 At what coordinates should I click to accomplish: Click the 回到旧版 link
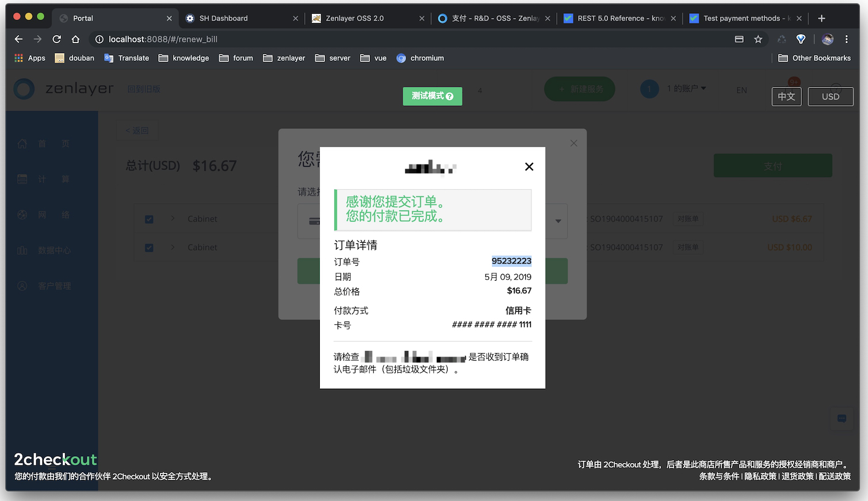pyautogui.click(x=144, y=89)
